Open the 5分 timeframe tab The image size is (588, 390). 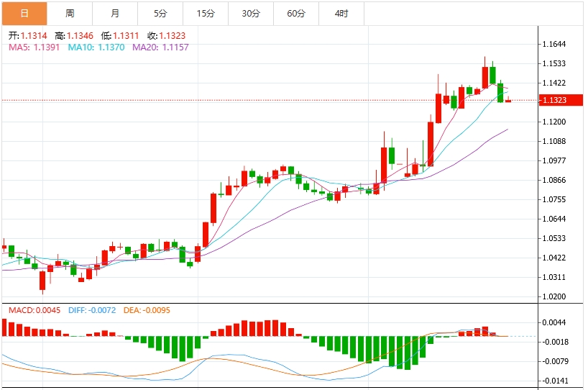pos(160,14)
